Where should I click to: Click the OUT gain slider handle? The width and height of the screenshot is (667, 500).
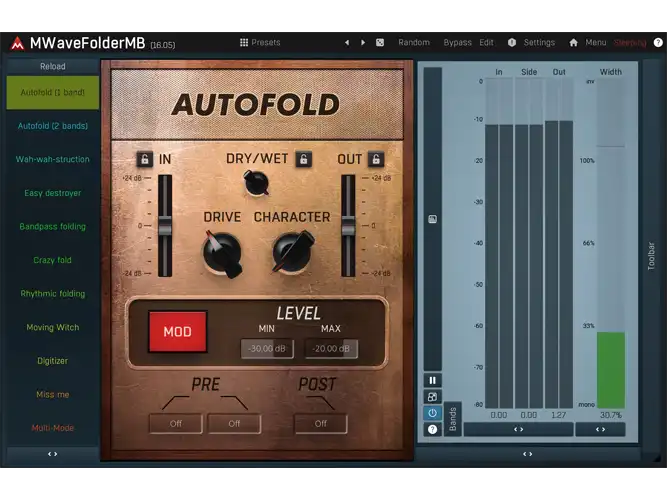[348, 226]
